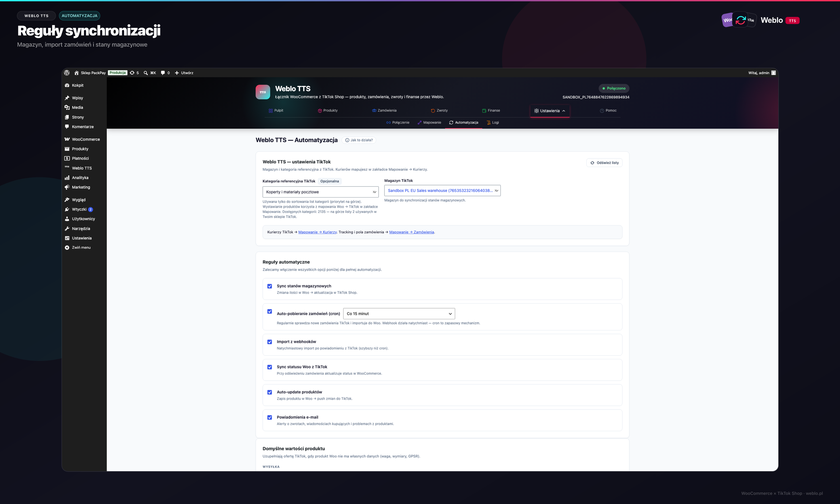Click the Jak to działa? help button
840x504 pixels.
pyautogui.click(x=359, y=140)
